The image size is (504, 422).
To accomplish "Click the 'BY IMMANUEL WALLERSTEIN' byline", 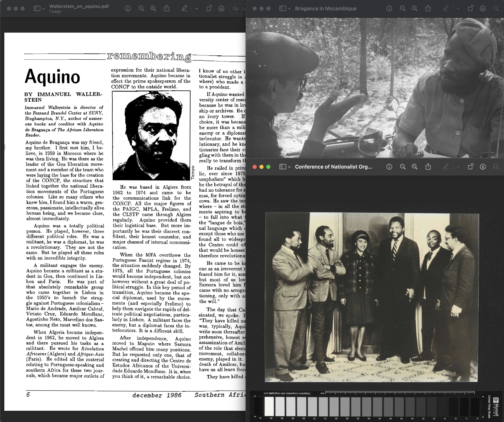I will pos(63,97).
